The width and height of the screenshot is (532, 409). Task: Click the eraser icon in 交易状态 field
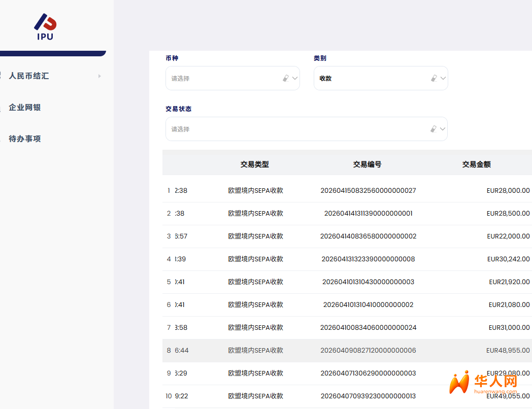coord(434,129)
